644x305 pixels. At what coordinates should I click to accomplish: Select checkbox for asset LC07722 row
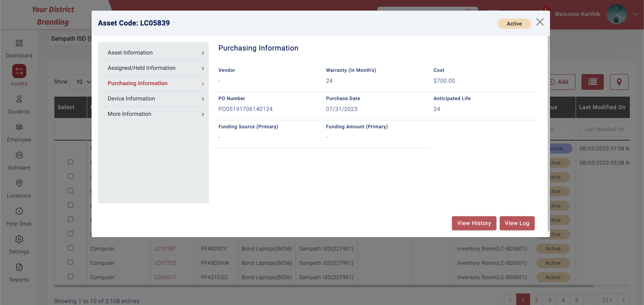tap(71, 262)
